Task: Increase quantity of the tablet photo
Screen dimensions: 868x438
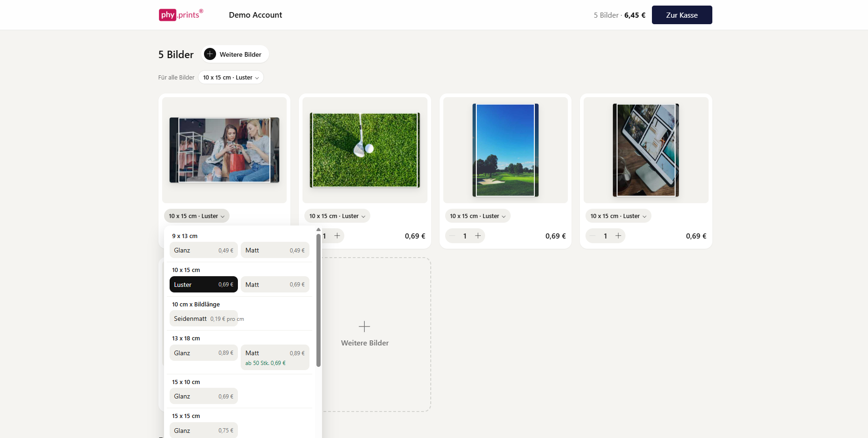Action: 618,236
